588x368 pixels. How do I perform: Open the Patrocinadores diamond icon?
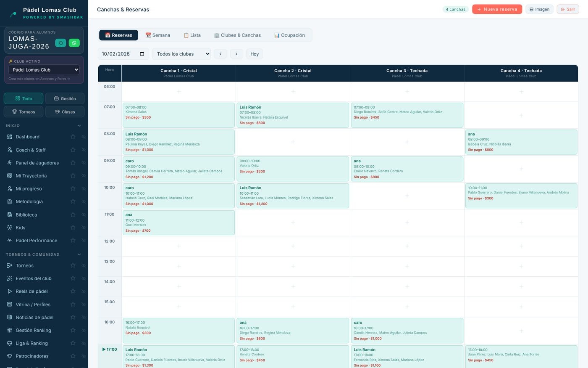[10, 356]
